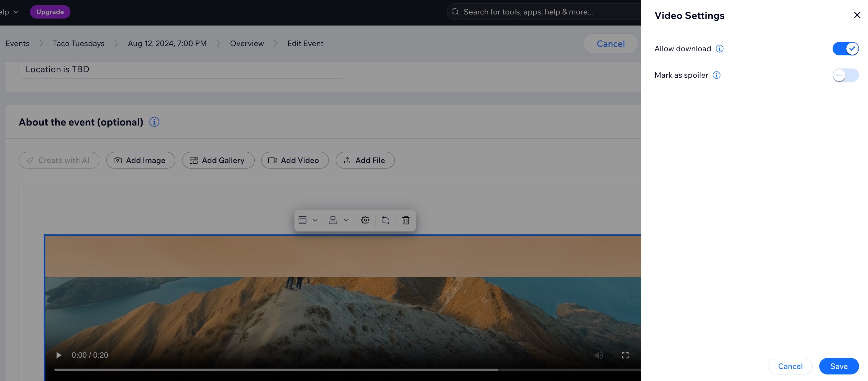Viewport: 868px width, 381px height.
Task: Click the rotate/refresh icon for video
Action: 385,220
